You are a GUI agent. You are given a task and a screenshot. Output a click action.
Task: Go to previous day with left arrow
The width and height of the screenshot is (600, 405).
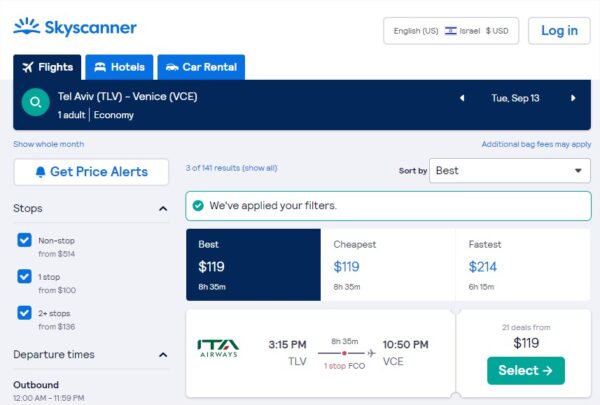click(x=462, y=98)
